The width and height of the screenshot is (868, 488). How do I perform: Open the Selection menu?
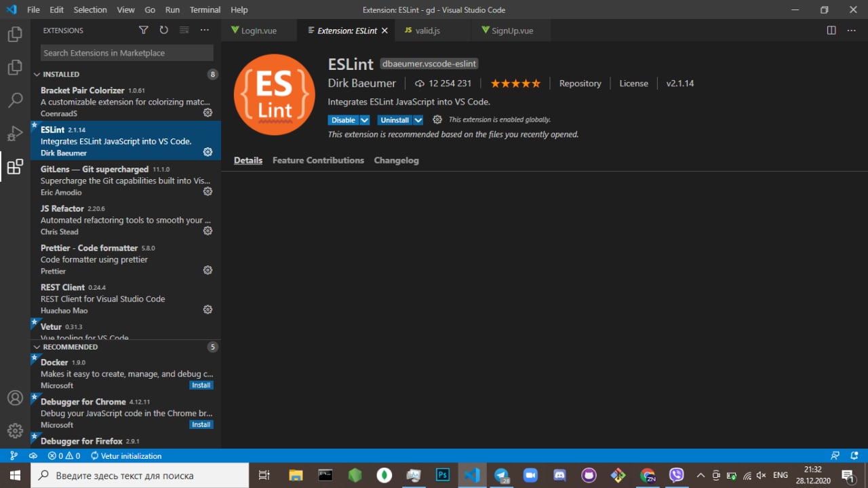click(90, 10)
